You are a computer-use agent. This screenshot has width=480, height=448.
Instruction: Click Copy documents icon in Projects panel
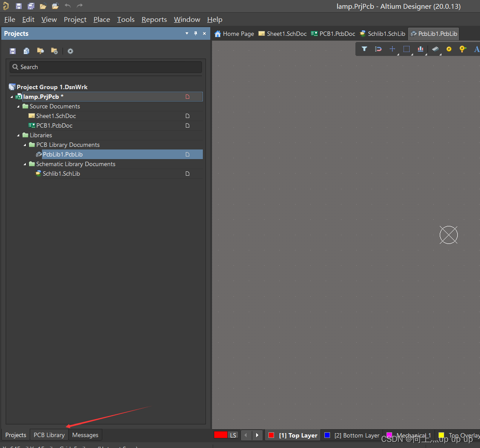[26, 51]
